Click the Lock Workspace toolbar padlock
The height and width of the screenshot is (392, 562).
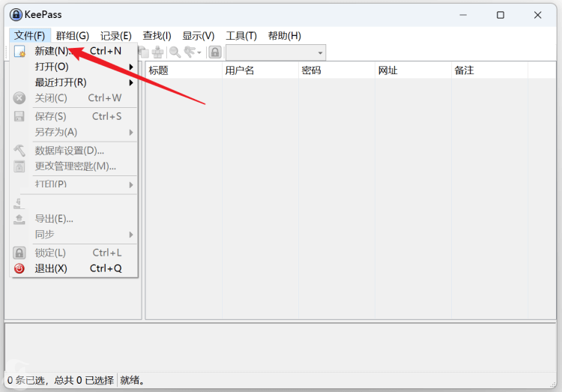pos(215,52)
